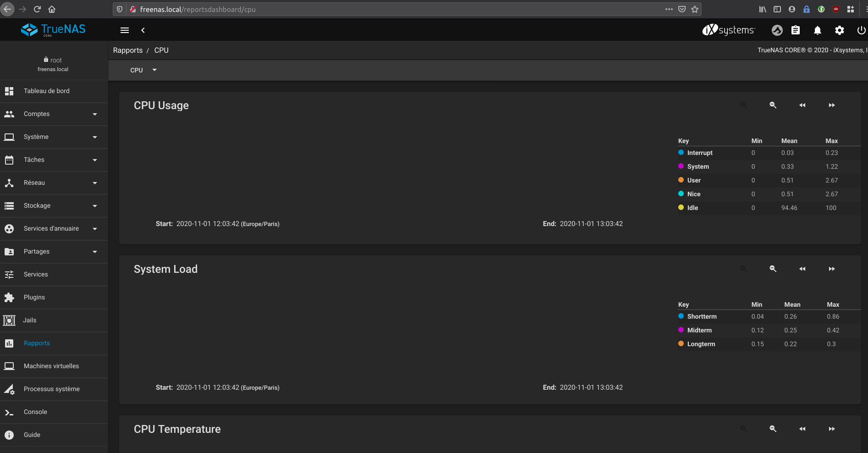This screenshot has width=868, height=453.
Task: Open Tableau de bord
Action: coord(54,91)
